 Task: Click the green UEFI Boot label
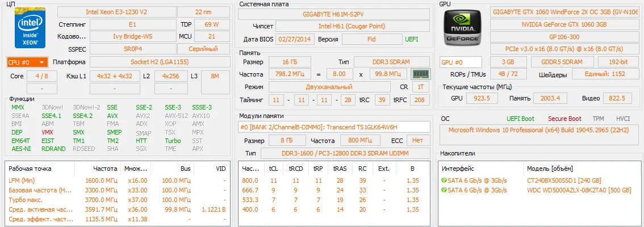520,119
